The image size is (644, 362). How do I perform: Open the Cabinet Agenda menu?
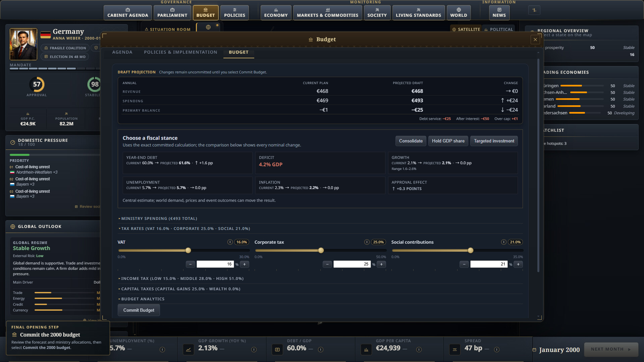(128, 13)
